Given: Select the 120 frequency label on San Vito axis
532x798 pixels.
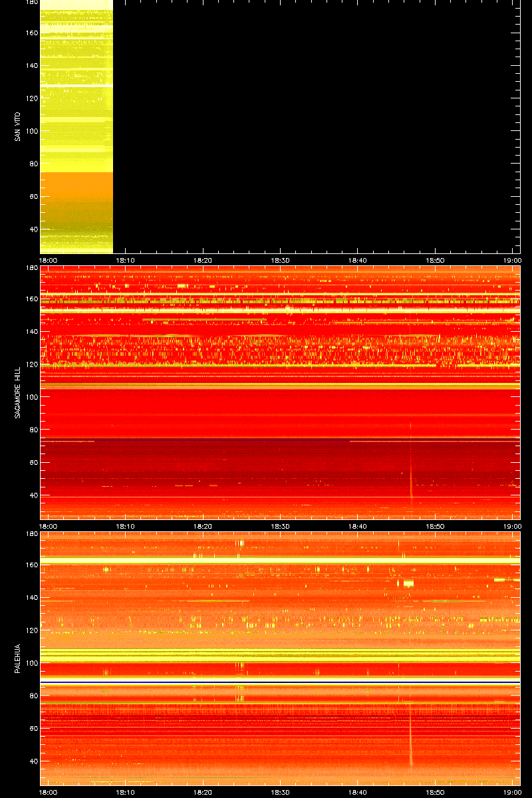Looking at the screenshot, I should [x=31, y=98].
